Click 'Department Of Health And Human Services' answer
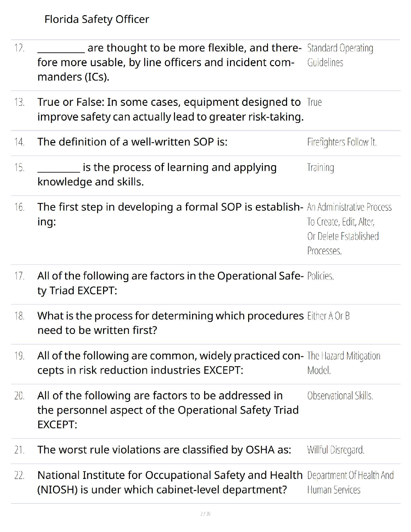The width and height of the screenshot is (411, 532). pos(350,482)
